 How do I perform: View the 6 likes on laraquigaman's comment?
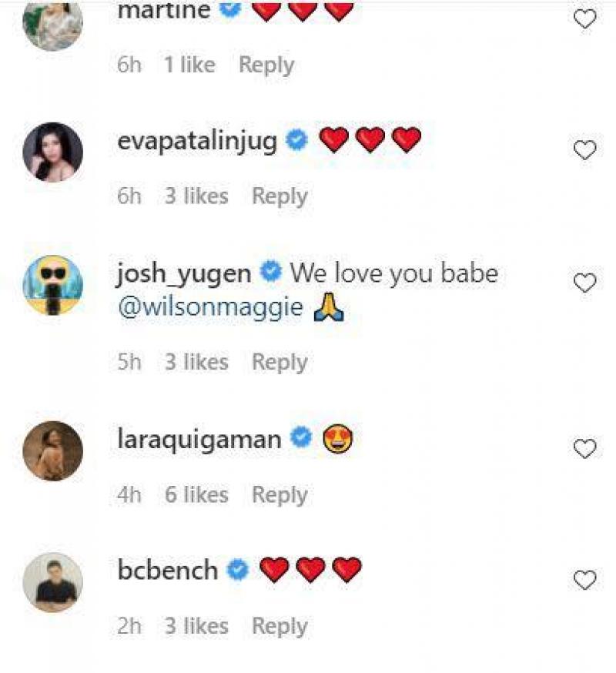coord(196,495)
